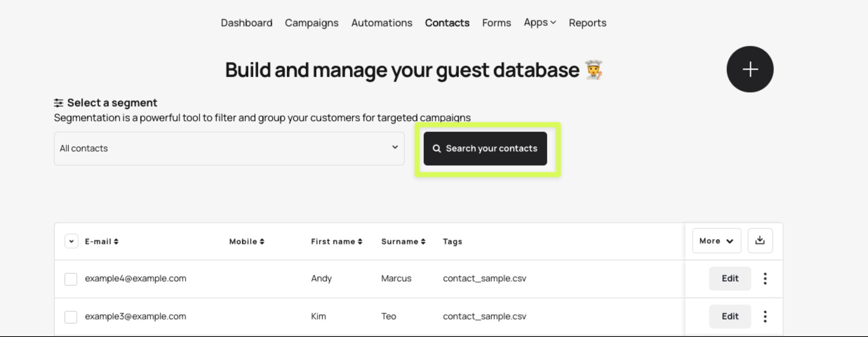Click surname Marcus in the table

pos(396,278)
